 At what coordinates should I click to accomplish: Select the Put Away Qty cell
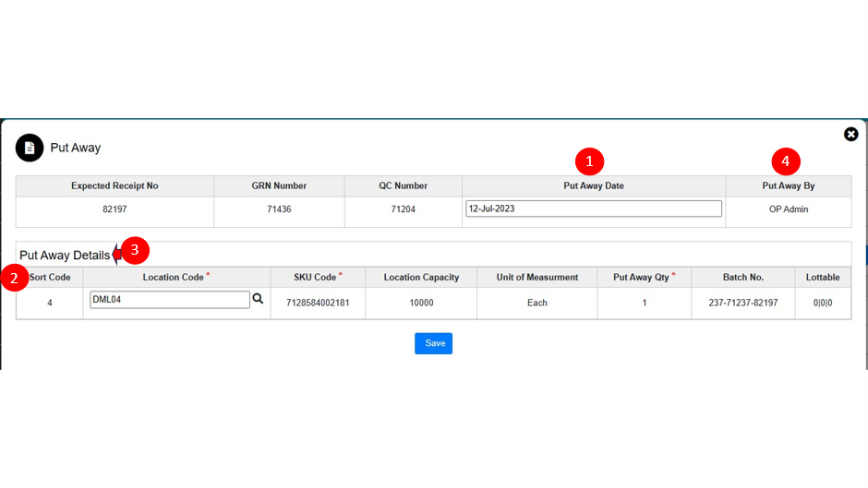(644, 303)
